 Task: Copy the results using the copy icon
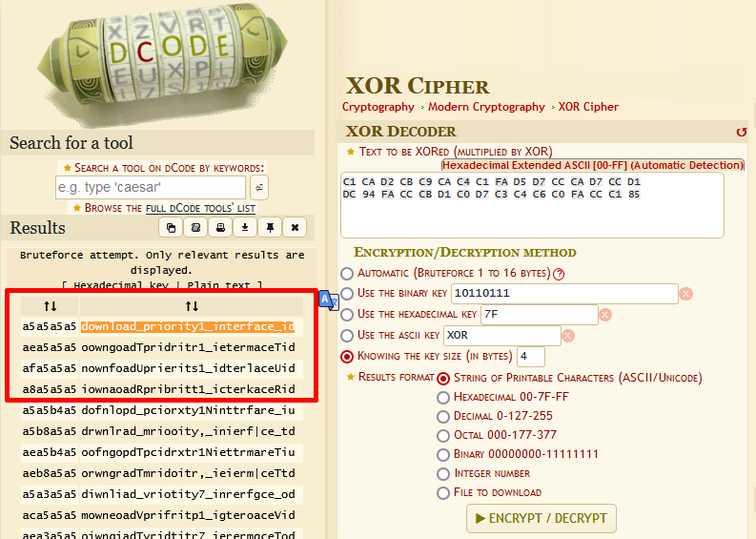tap(171, 228)
